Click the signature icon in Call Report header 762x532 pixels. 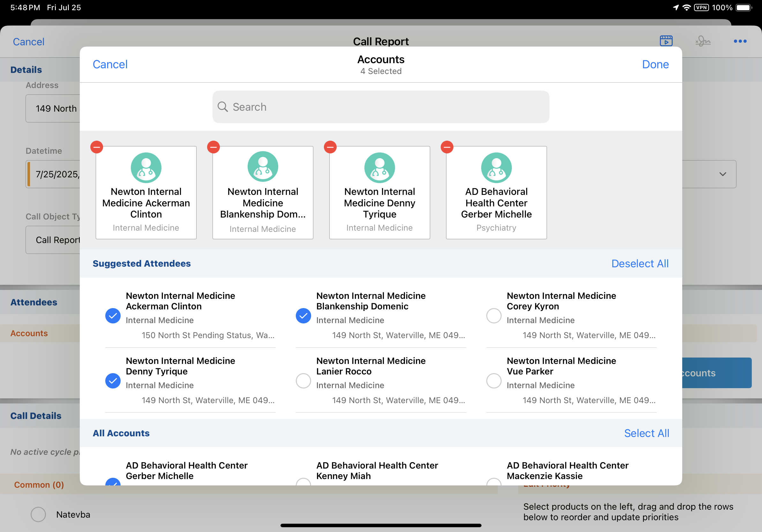tap(703, 41)
